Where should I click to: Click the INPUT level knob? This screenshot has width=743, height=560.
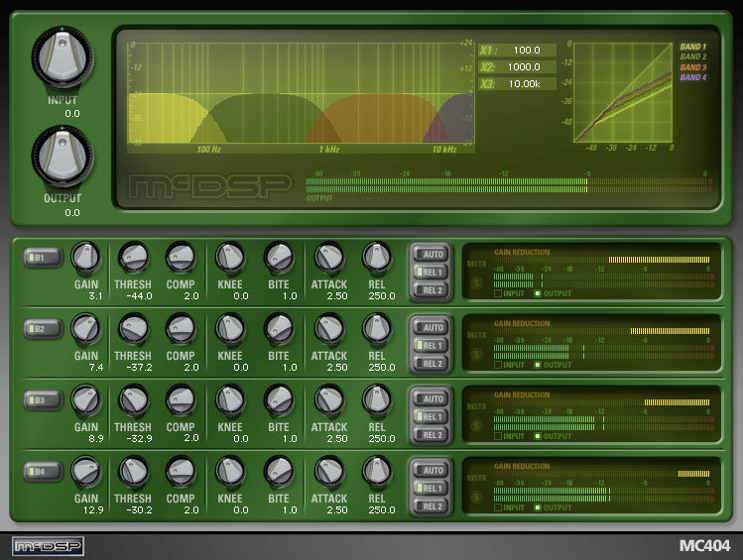[x=62, y=55]
